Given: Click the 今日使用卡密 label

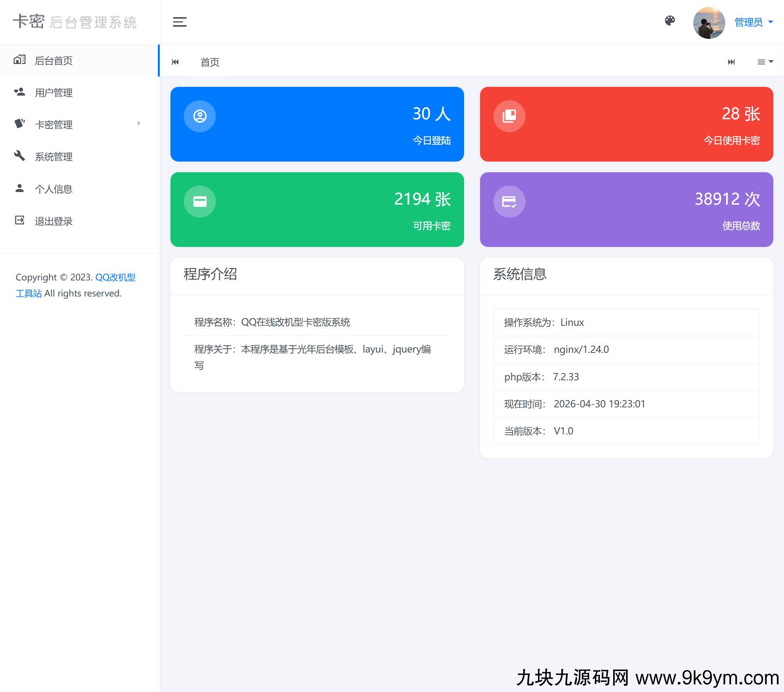Looking at the screenshot, I should [x=731, y=140].
